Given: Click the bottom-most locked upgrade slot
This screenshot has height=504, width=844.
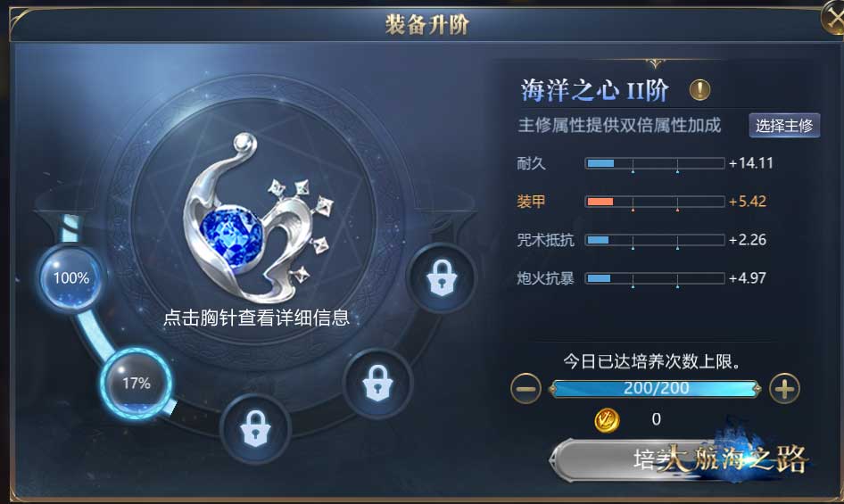Looking at the screenshot, I should coord(256,428).
